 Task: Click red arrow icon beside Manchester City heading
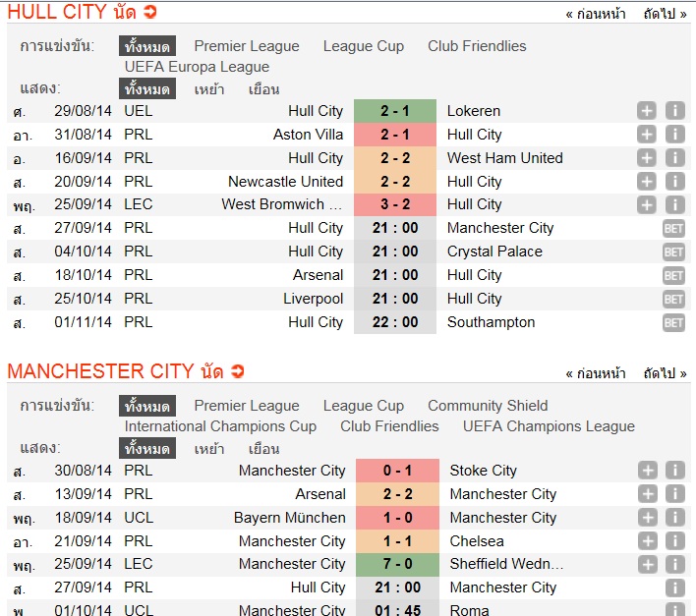click(237, 371)
